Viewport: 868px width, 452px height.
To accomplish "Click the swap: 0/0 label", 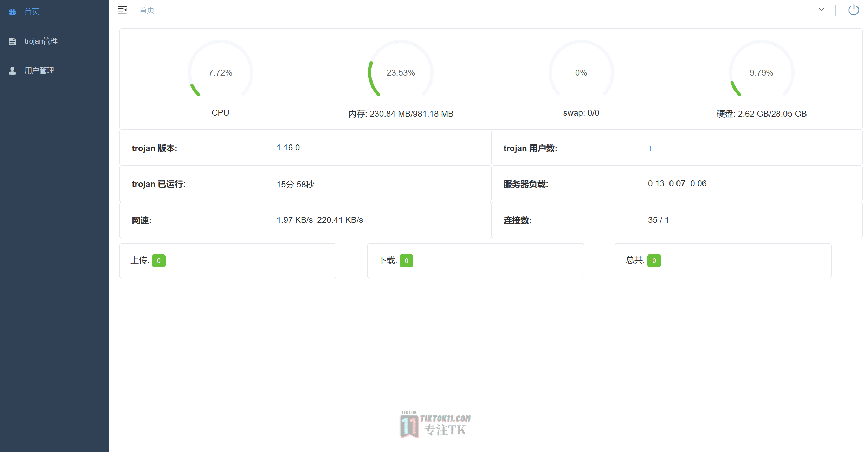I will (x=581, y=113).
